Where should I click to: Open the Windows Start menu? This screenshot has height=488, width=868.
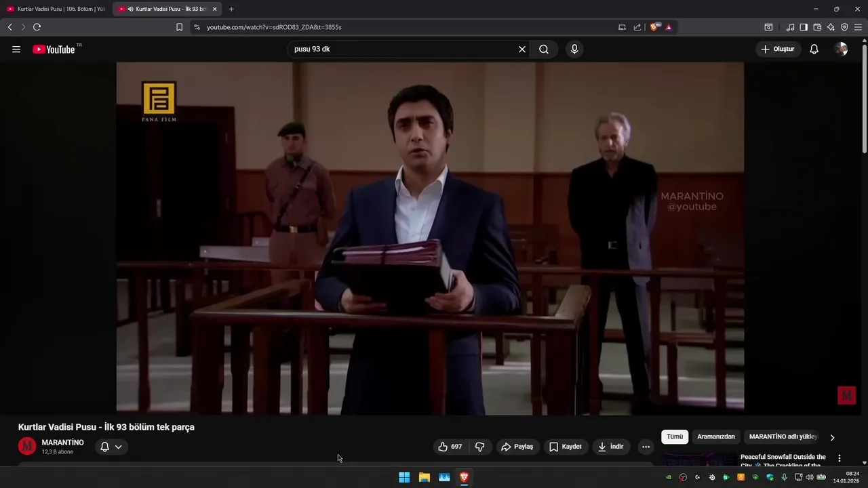click(404, 477)
